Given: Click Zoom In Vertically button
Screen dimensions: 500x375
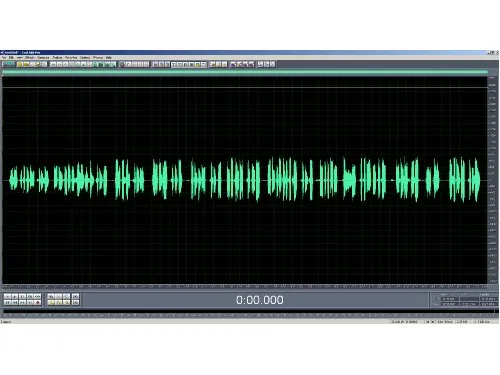Looking at the screenshot, I should (75, 296).
